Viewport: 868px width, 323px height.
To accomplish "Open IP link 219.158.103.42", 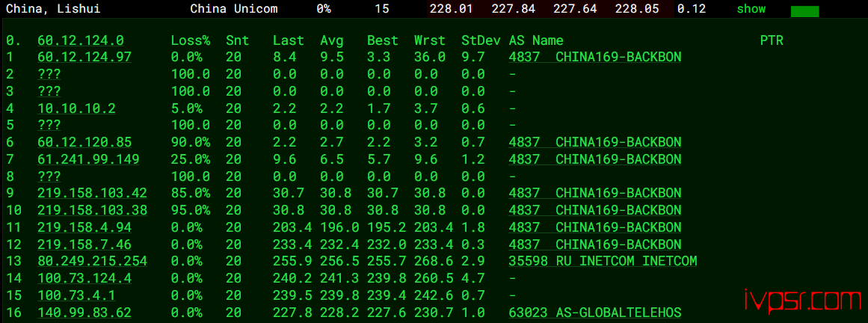I will click(x=92, y=193).
